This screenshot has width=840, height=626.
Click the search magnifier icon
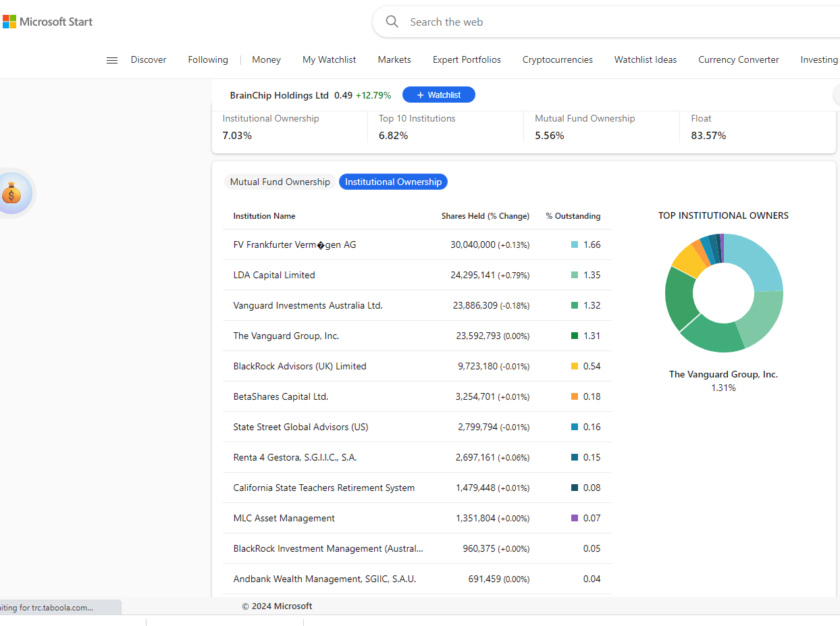[x=392, y=22]
